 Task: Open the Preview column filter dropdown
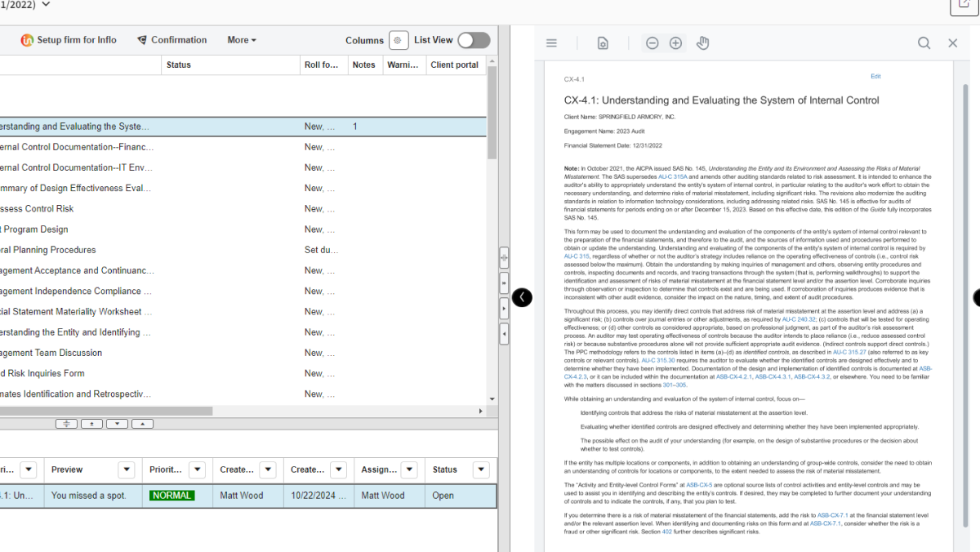pos(126,470)
